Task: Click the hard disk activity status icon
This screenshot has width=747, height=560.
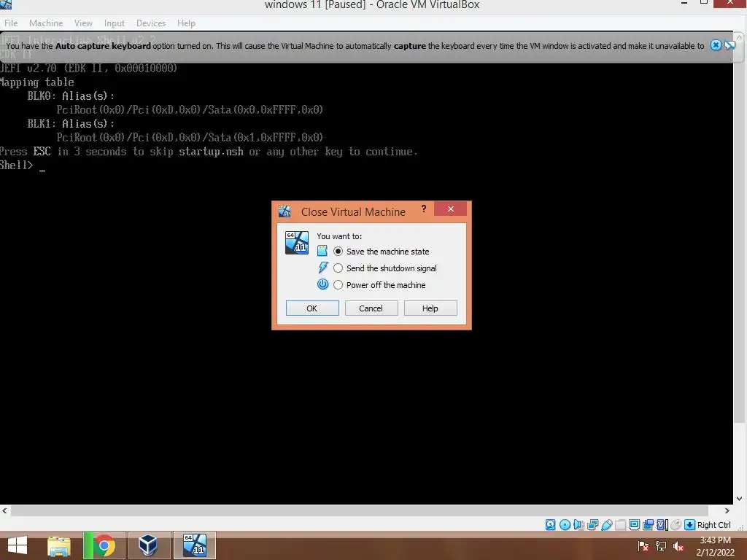Action: tap(550, 525)
